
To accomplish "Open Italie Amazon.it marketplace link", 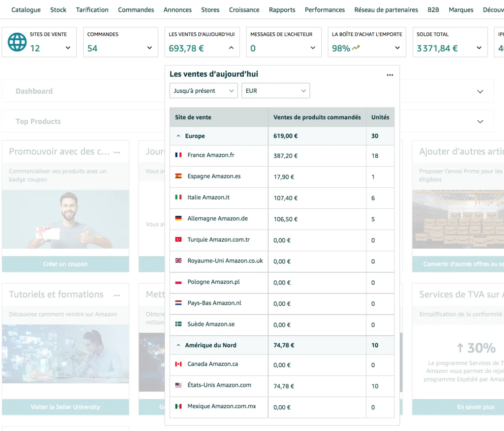I will coord(209,197).
